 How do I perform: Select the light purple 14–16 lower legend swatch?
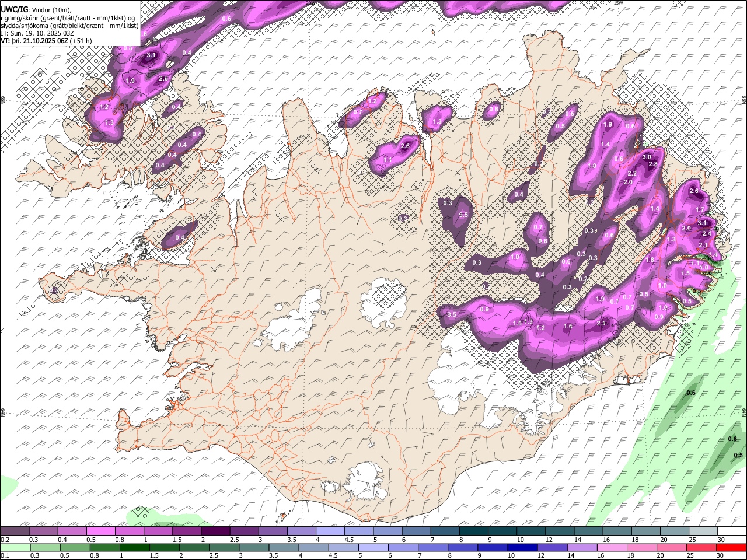pos(581,548)
